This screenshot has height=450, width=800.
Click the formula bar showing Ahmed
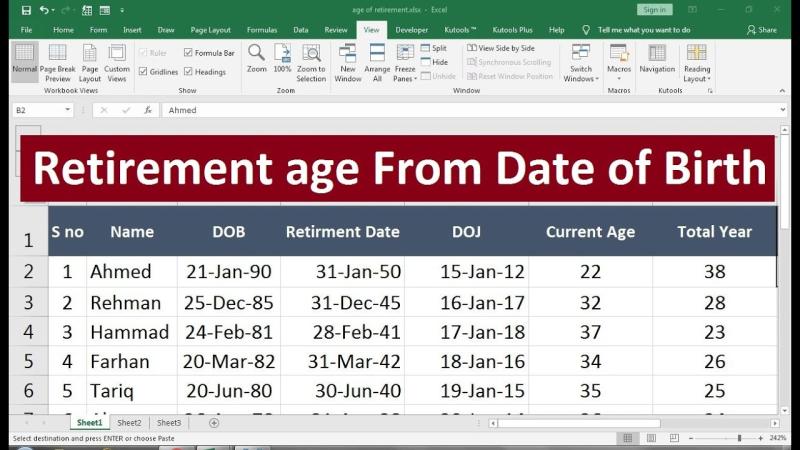click(471, 110)
